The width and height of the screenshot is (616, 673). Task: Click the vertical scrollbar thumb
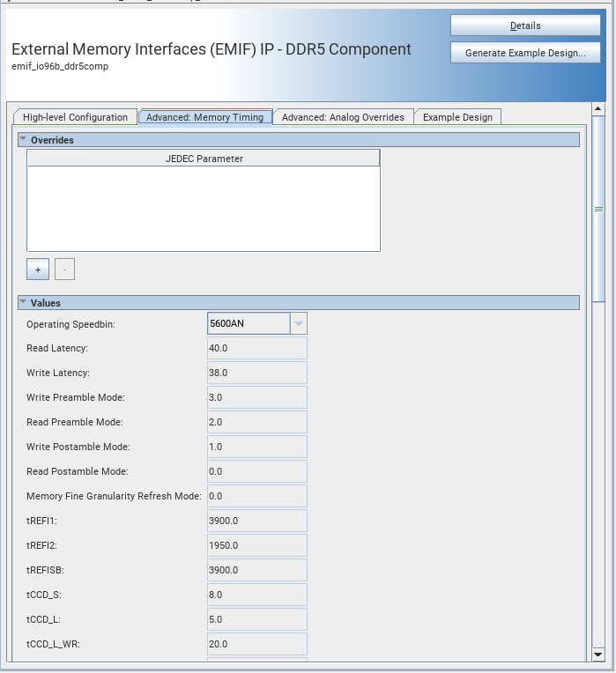[598, 209]
